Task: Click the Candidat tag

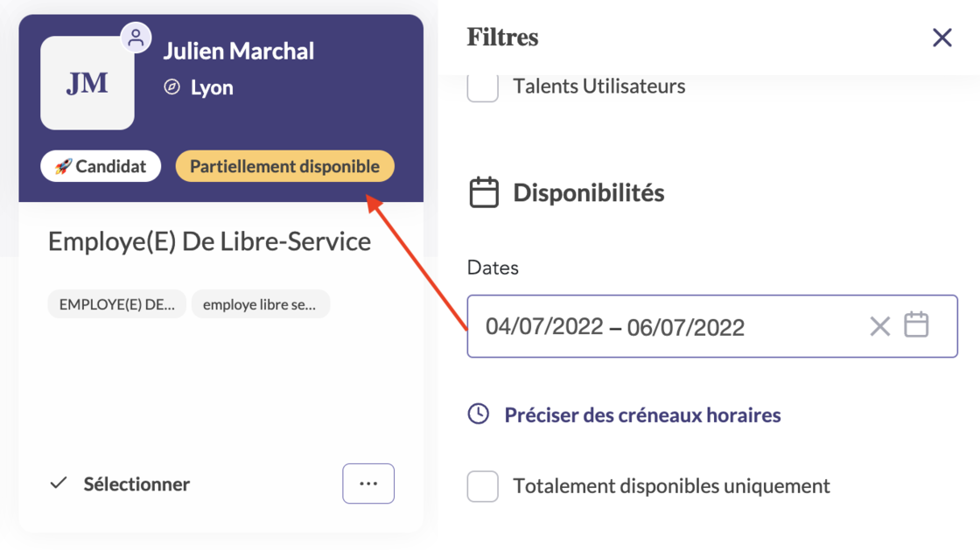Action: [101, 166]
